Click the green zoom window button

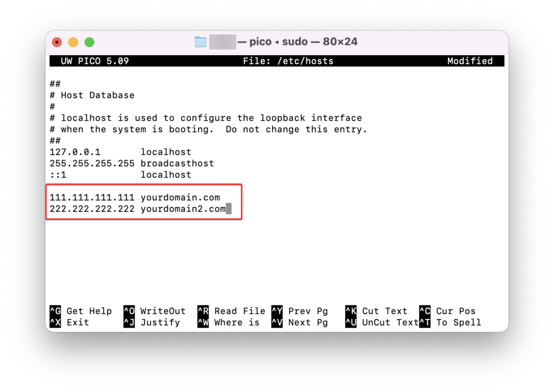click(89, 42)
